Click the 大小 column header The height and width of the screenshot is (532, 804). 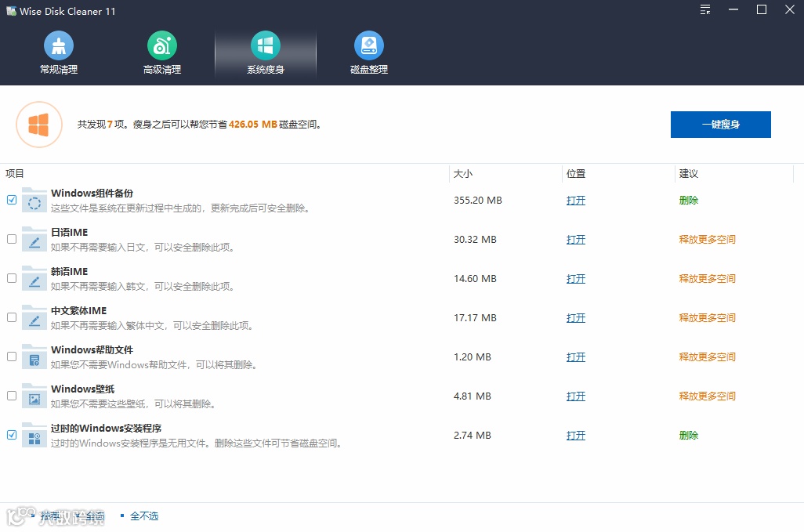tap(463, 174)
